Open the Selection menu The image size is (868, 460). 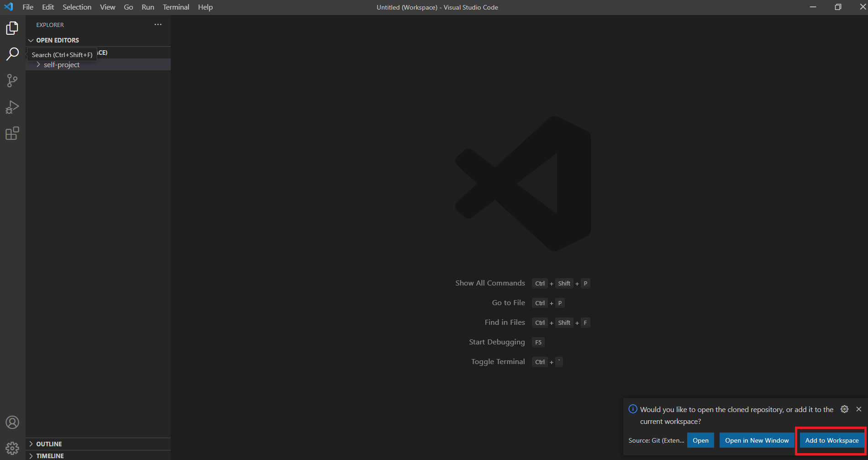[77, 7]
